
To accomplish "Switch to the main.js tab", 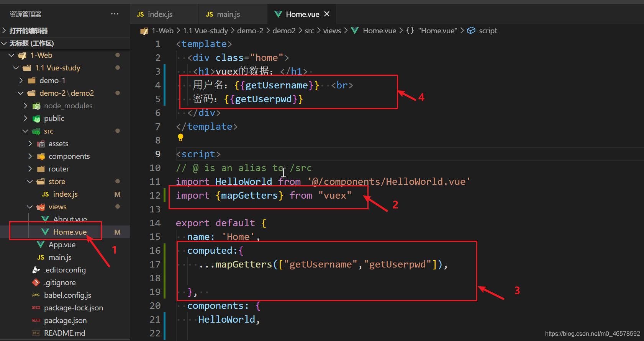I will pyautogui.click(x=233, y=14).
